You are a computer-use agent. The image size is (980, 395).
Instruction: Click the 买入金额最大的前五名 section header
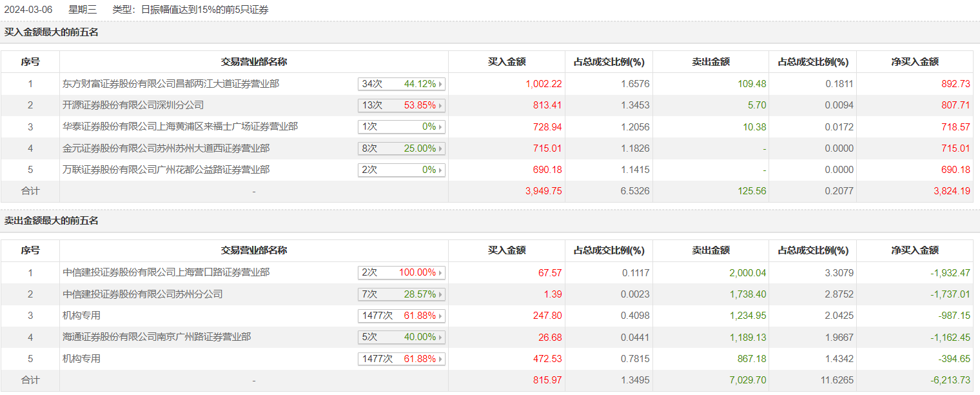(52, 32)
